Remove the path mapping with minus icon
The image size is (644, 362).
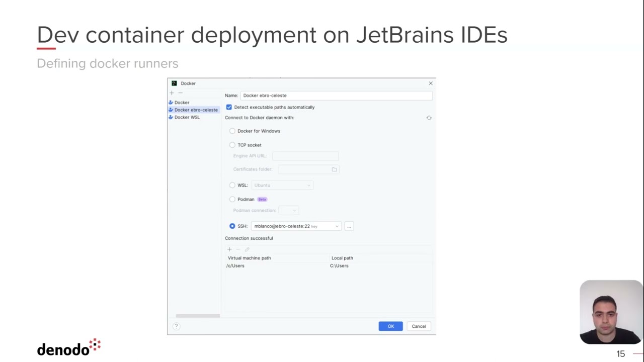click(x=238, y=249)
